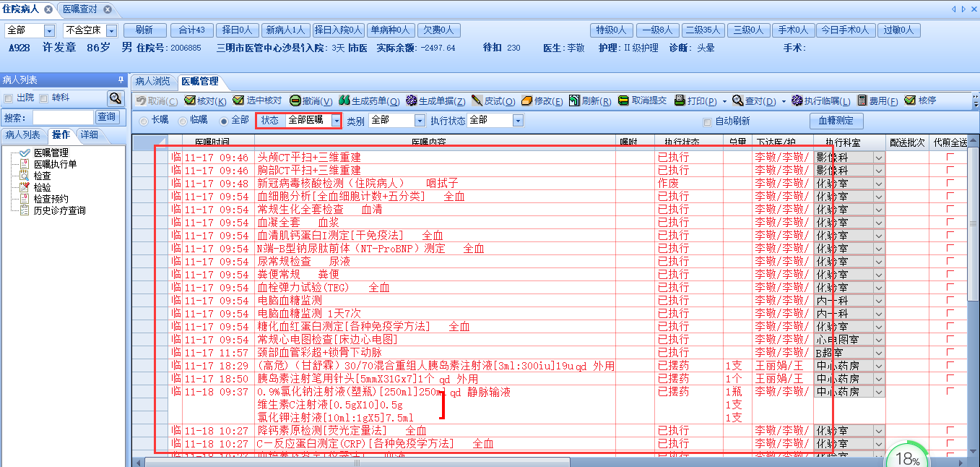The image size is (980, 467).
Task: Click the 核对(K) toolbar icon
Action: [189, 101]
